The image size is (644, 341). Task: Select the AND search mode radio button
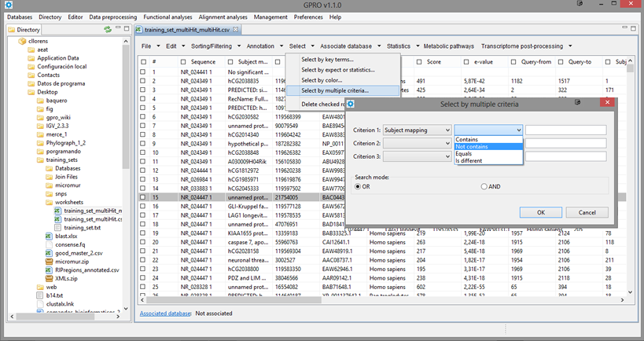(x=484, y=186)
